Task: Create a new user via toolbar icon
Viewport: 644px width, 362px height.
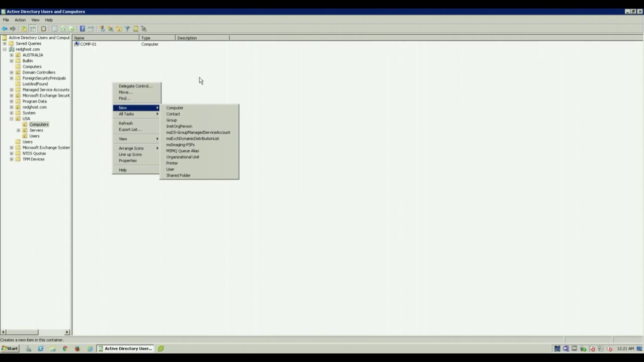Action: click(102, 29)
